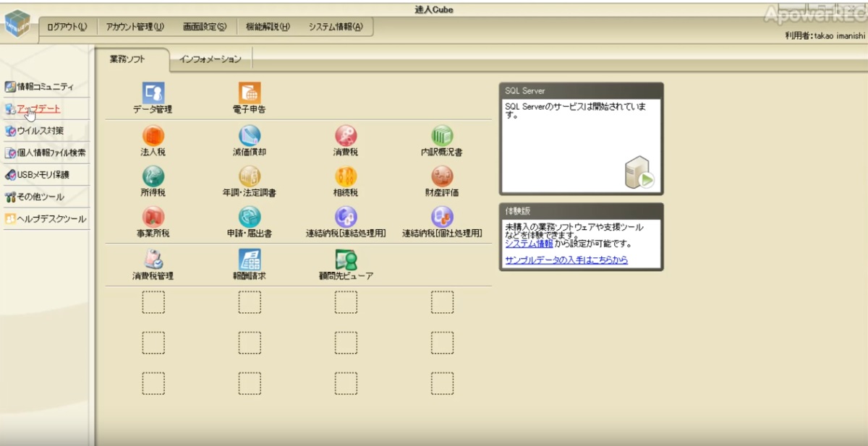The image size is (868, 446).
Task: Click the ログアウト(L) menu
Action: pyautogui.click(x=67, y=27)
